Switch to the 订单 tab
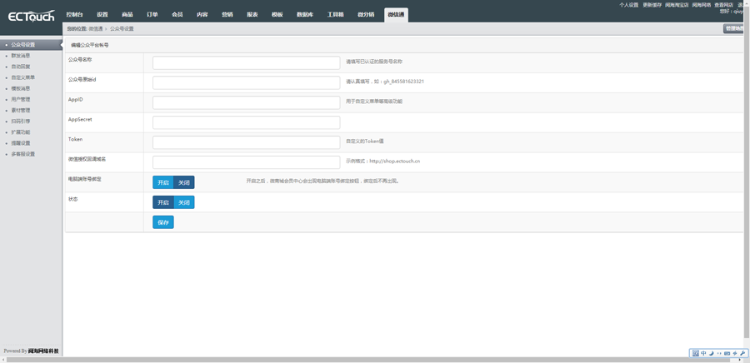750x363 pixels. point(153,15)
